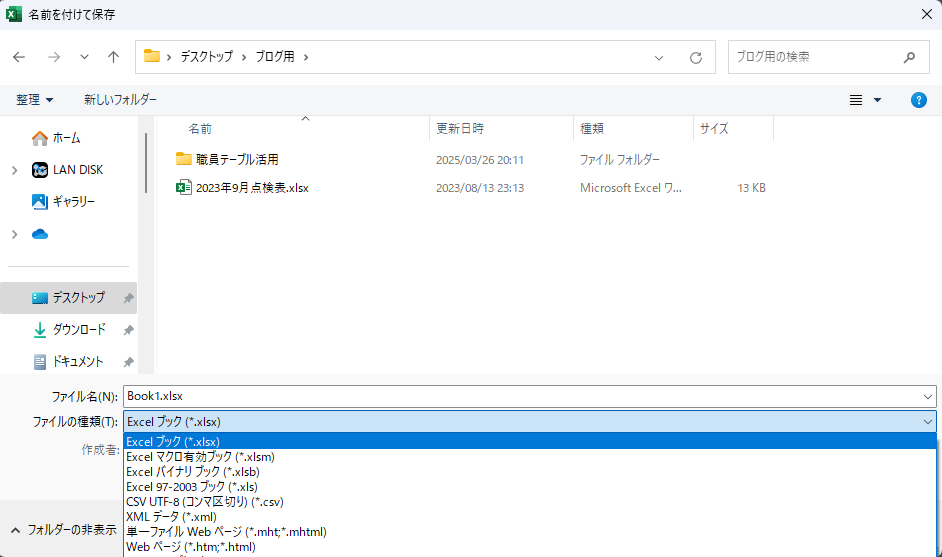Open the file name history dropdown arrow
Viewport: 942px width, 557px height.
[928, 397]
